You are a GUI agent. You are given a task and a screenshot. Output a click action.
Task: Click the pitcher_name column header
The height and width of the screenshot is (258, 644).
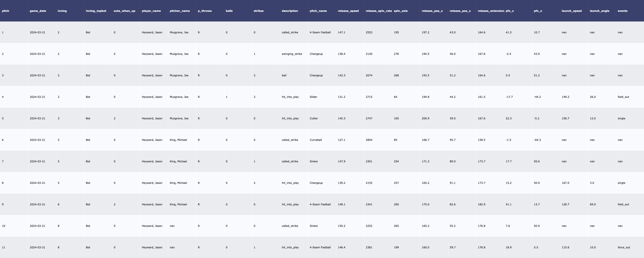pyautogui.click(x=179, y=11)
